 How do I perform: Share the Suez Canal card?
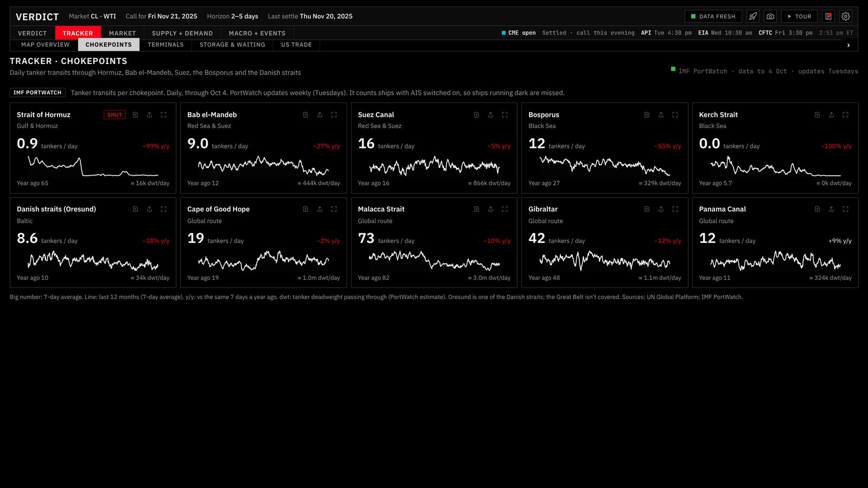[490, 115]
